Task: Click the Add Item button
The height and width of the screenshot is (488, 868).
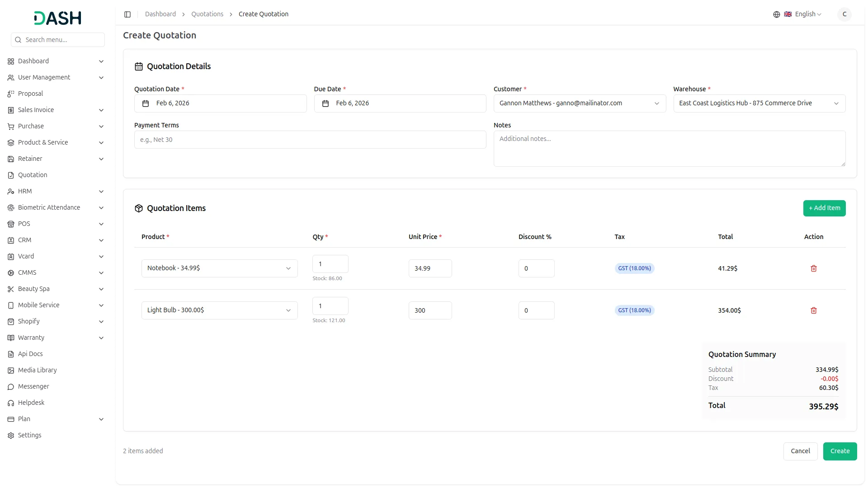Action: [x=824, y=208]
